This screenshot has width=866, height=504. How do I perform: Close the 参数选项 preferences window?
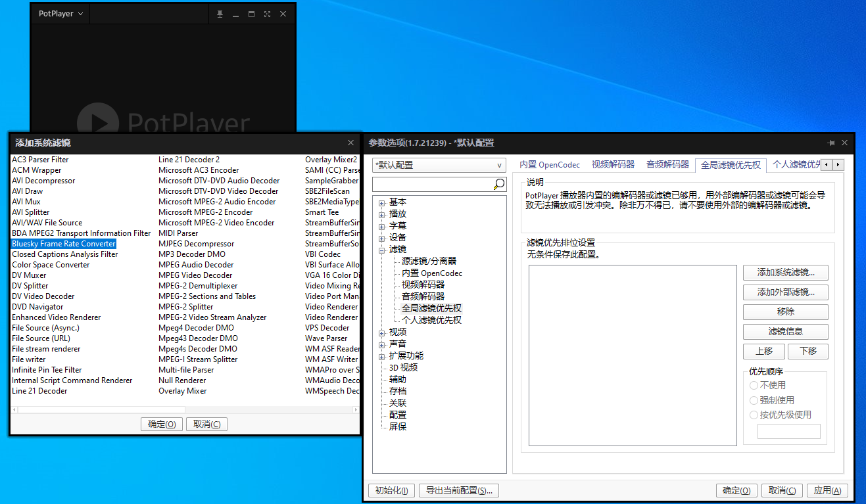[845, 143]
